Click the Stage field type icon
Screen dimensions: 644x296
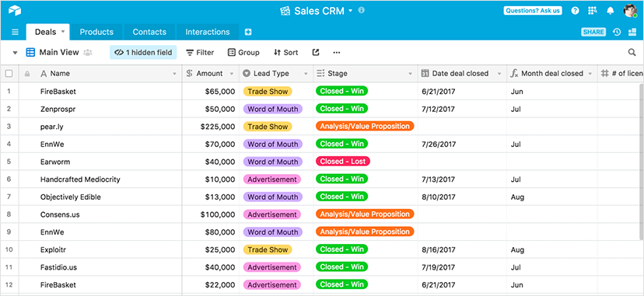pos(320,73)
